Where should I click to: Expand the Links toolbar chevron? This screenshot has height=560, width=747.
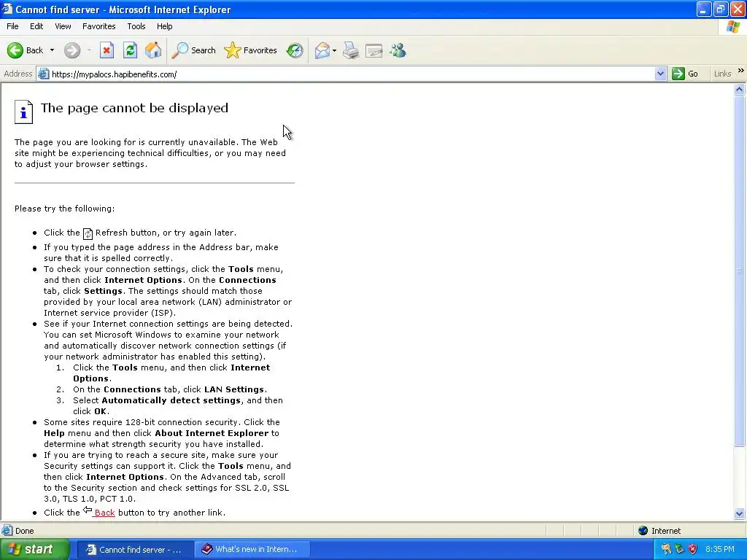pyautogui.click(x=740, y=71)
